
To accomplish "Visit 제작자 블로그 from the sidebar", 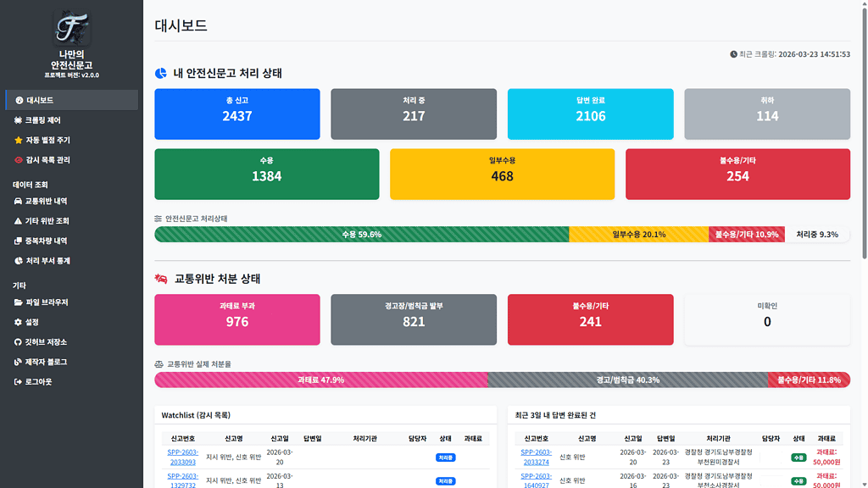I will tap(46, 362).
